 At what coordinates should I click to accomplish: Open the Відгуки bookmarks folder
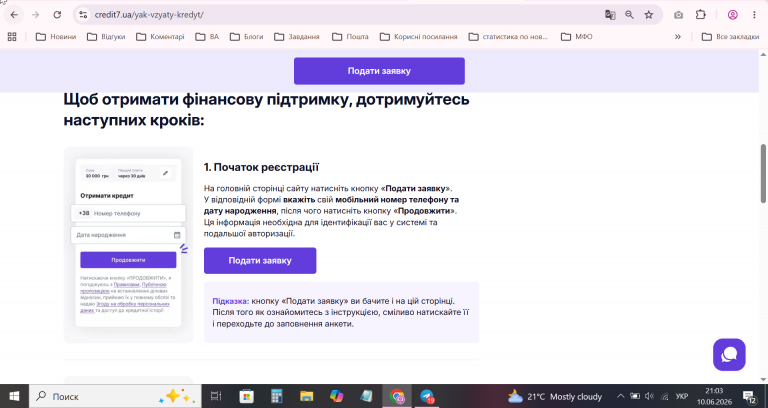click(x=106, y=37)
